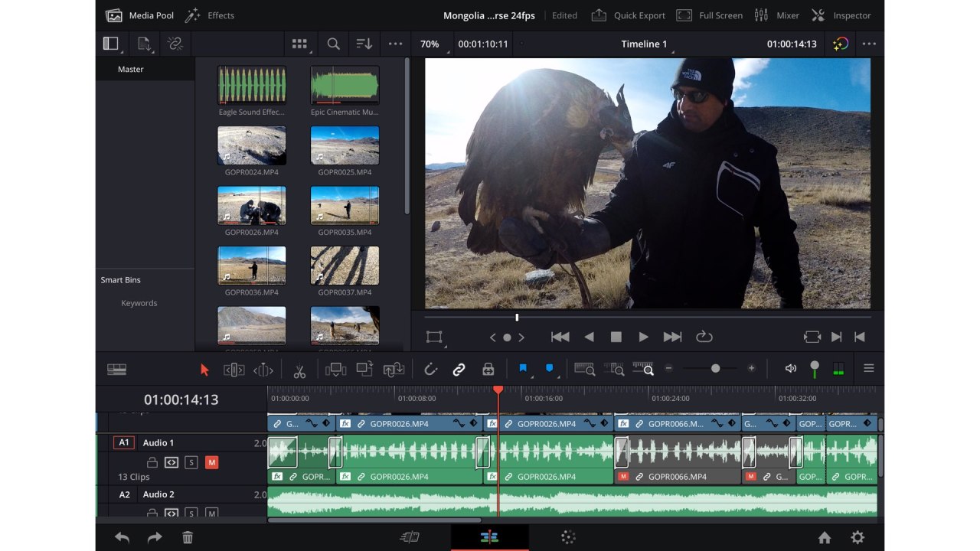Mute monitor speaker volume
This screenshot has width=980, height=551.
(x=791, y=368)
